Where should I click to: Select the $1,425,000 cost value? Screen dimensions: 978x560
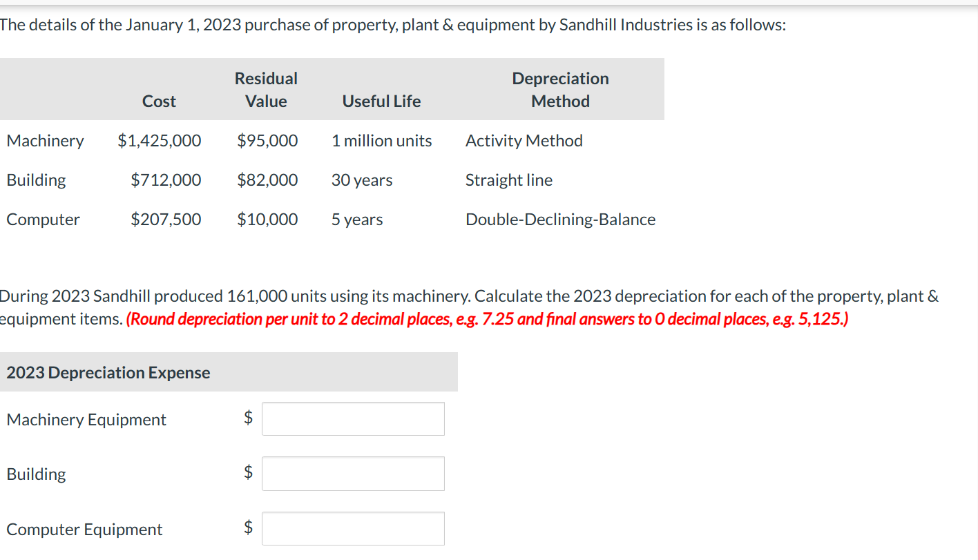point(159,140)
